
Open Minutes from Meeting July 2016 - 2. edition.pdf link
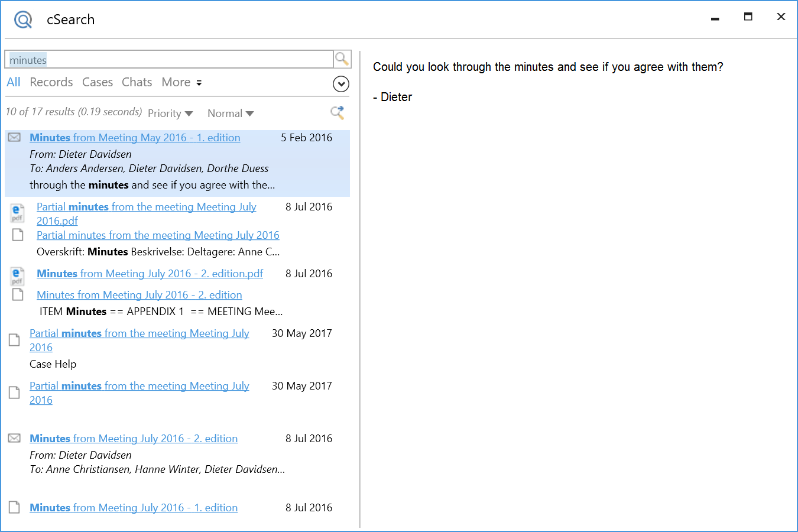pyautogui.click(x=150, y=274)
